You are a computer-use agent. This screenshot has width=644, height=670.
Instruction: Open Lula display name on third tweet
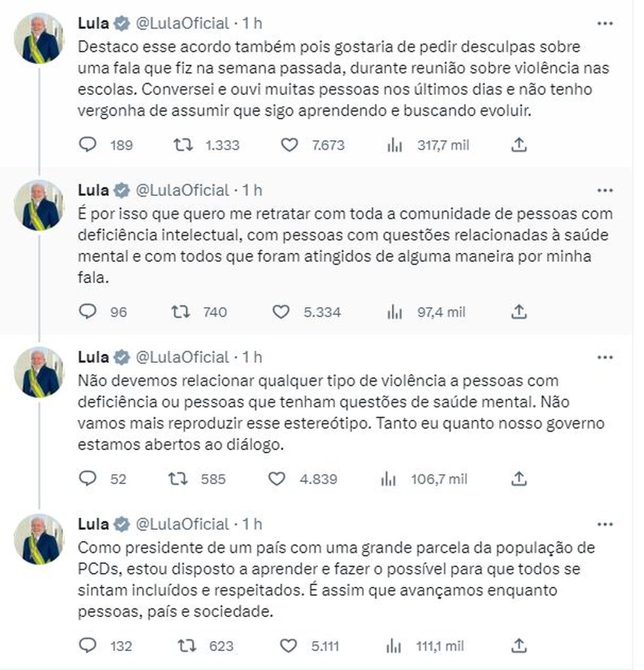pos(93,357)
